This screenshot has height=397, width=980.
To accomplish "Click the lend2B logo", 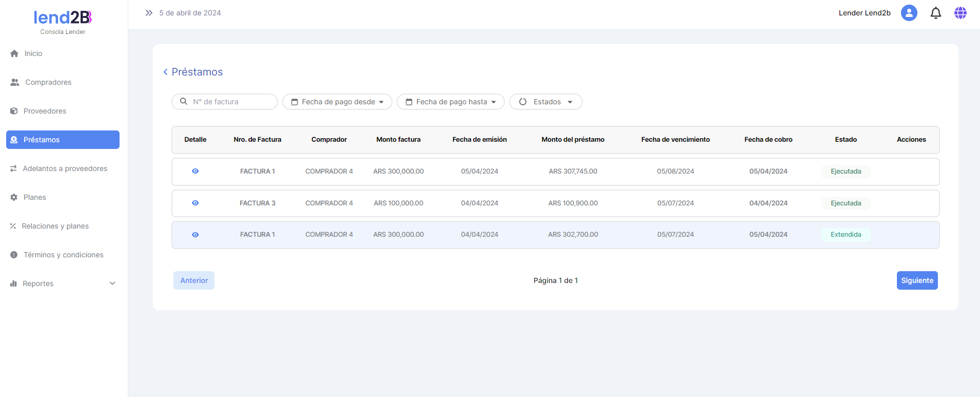I will coord(63,18).
